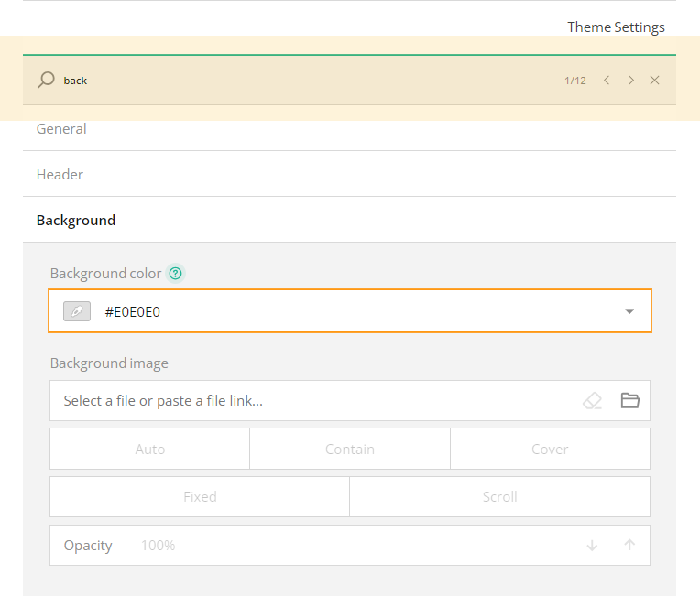The width and height of the screenshot is (700, 596).
Task: Increase opacity with up arrow
Action: [x=629, y=546]
